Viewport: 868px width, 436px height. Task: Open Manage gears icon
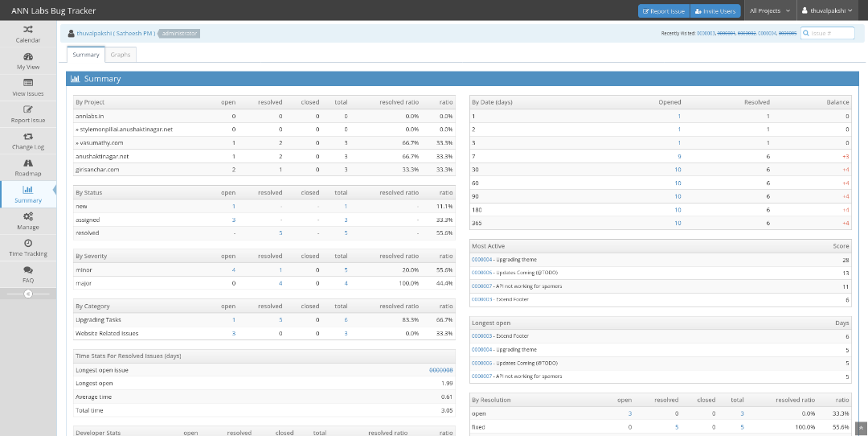tap(28, 216)
